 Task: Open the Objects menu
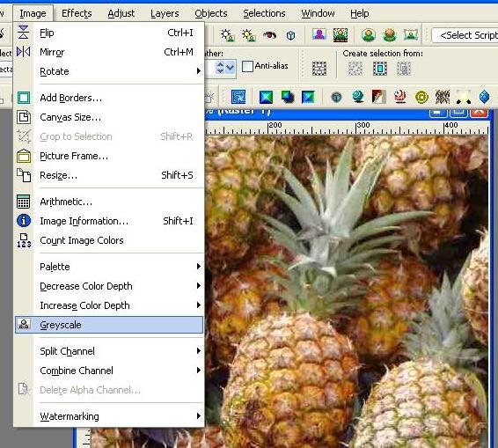211,13
